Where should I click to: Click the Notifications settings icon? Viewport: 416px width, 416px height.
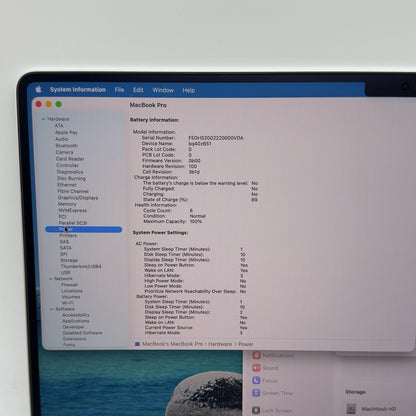coord(256,355)
